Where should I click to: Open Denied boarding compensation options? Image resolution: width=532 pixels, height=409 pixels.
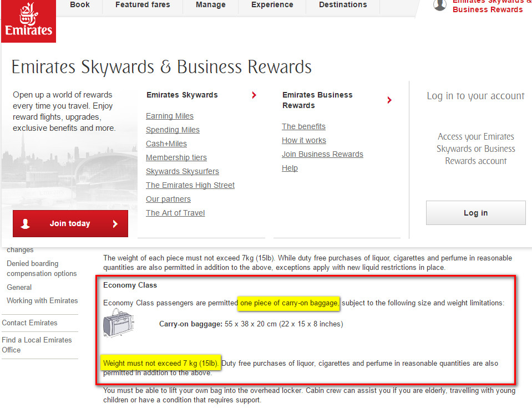(42, 268)
